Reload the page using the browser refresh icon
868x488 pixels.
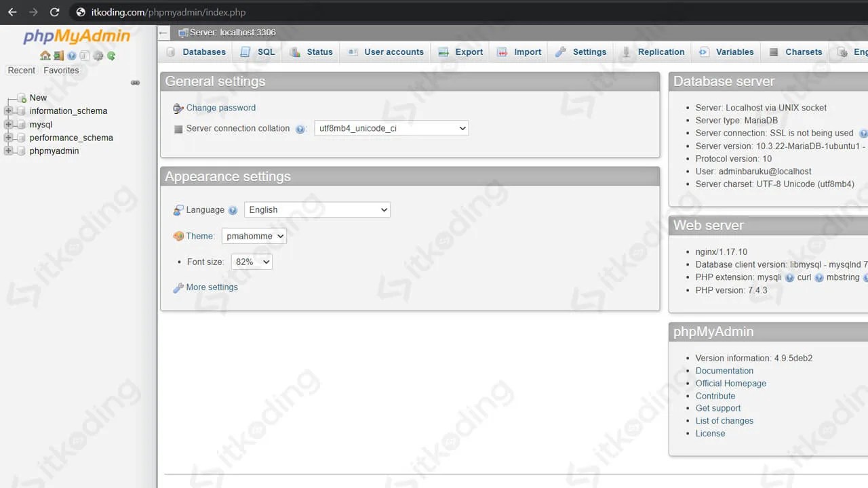point(54,12)
